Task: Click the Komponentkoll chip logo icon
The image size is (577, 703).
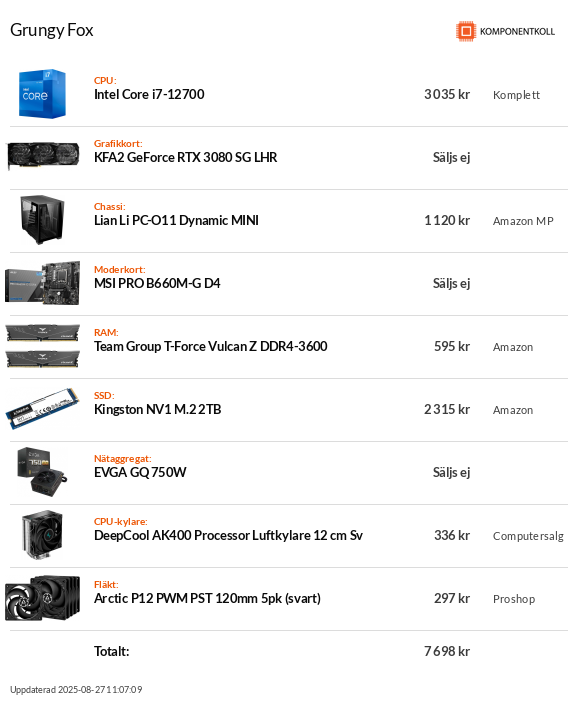Action: coord(466,31)
